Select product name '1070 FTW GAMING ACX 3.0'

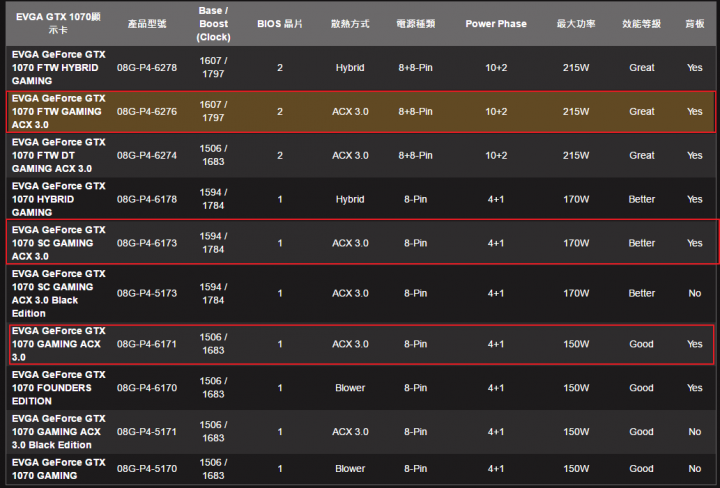click(59, 112)
